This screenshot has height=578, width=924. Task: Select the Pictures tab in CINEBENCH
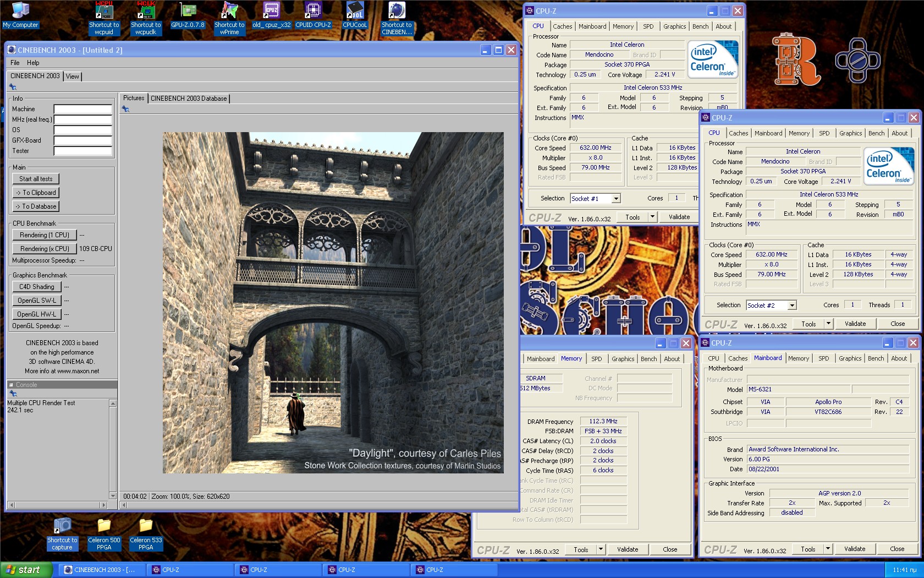click(134, 98)
